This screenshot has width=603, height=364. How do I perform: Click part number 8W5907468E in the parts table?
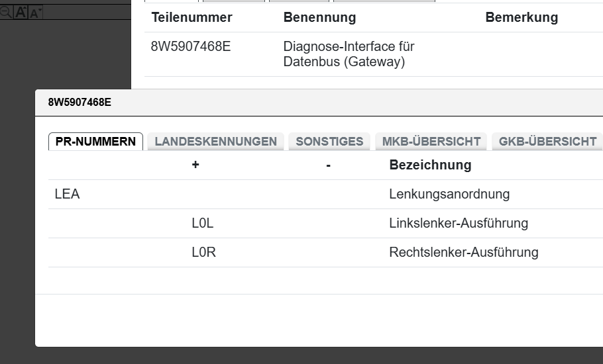coord(191,47)
